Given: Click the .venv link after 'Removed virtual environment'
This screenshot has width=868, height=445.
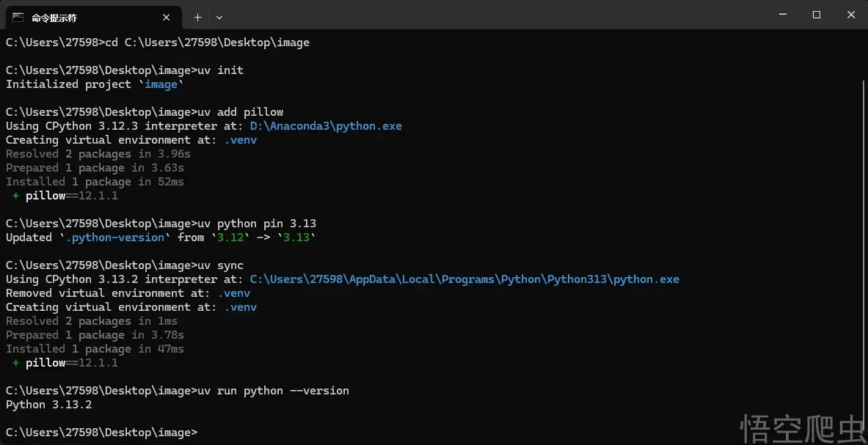Looking at the screenshot, I should point(236,293).
